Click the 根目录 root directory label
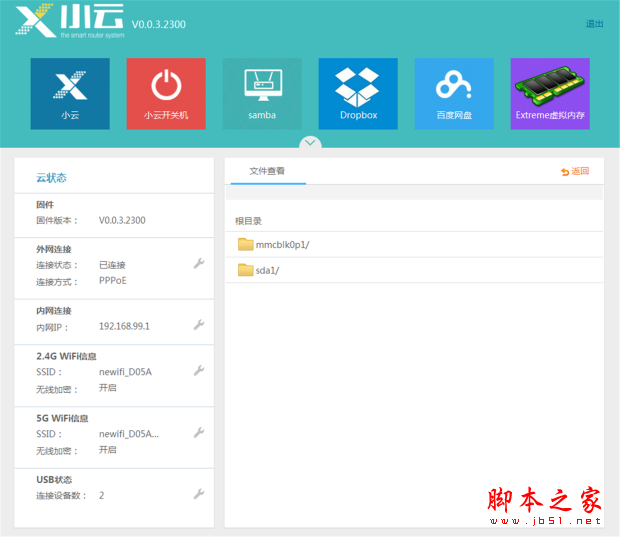 tap(248, 221)
